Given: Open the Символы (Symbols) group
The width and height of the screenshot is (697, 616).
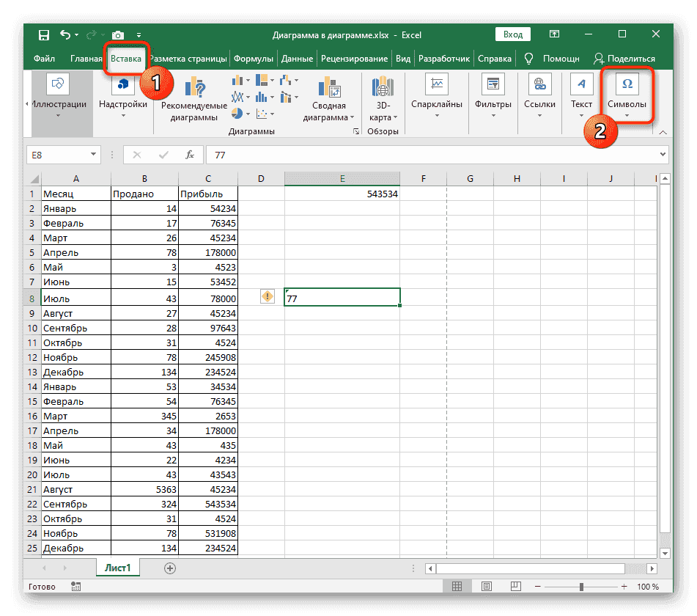Looking at the screenshot, I should (x=627, y=95).
